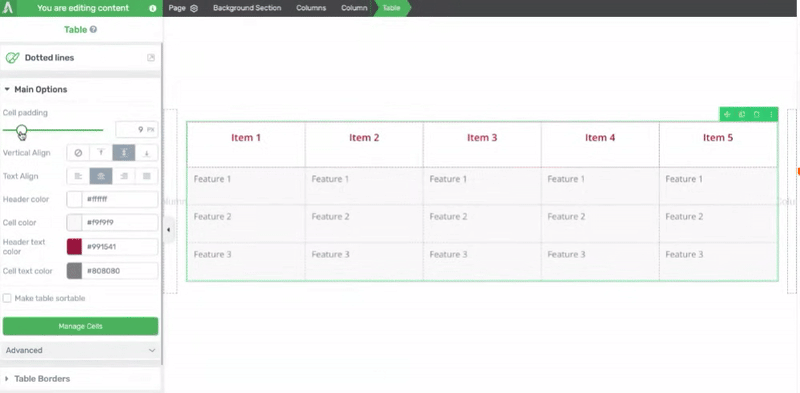Click Feature 3 under Item 3
Image resolution: width=800 pixels, height=393 pixels.
pos(448,255)
